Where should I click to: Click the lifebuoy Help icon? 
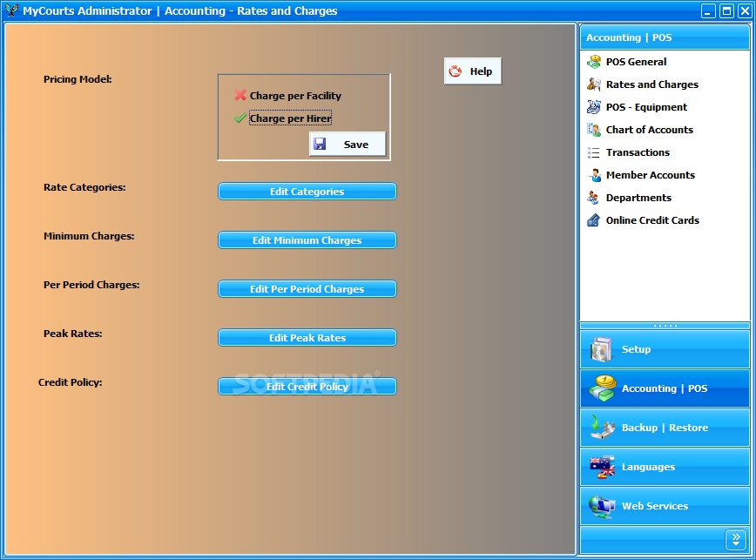pos(456,71)
